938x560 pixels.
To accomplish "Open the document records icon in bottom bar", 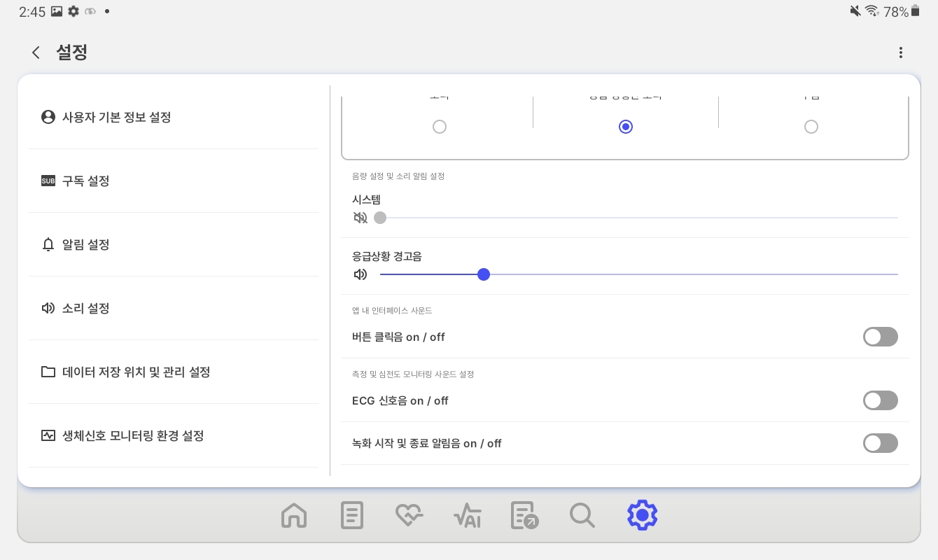I will point(352,516).
